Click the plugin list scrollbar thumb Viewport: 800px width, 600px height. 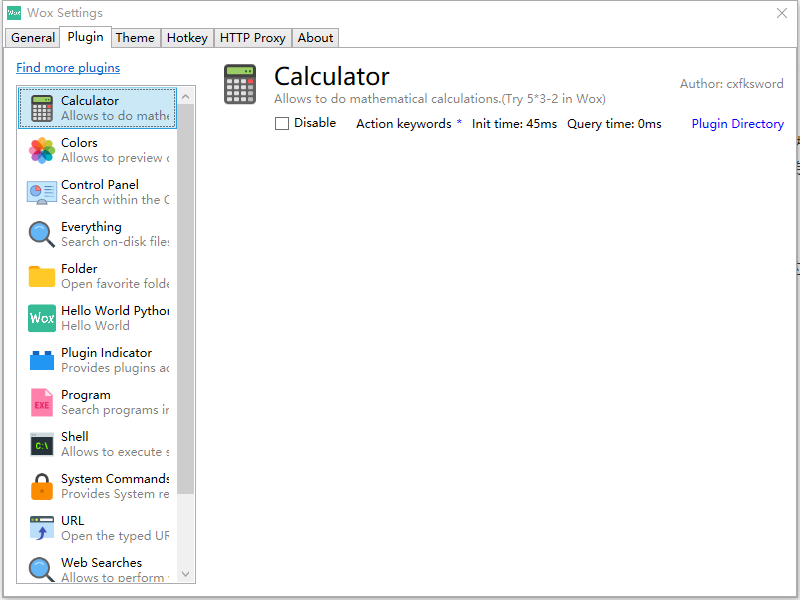point(186,299)
